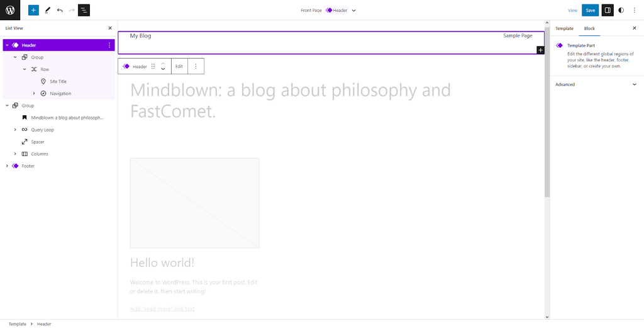Screen dimensions: 644x328
Task: Select the pencil Tools icon
Action: (47, 10)
